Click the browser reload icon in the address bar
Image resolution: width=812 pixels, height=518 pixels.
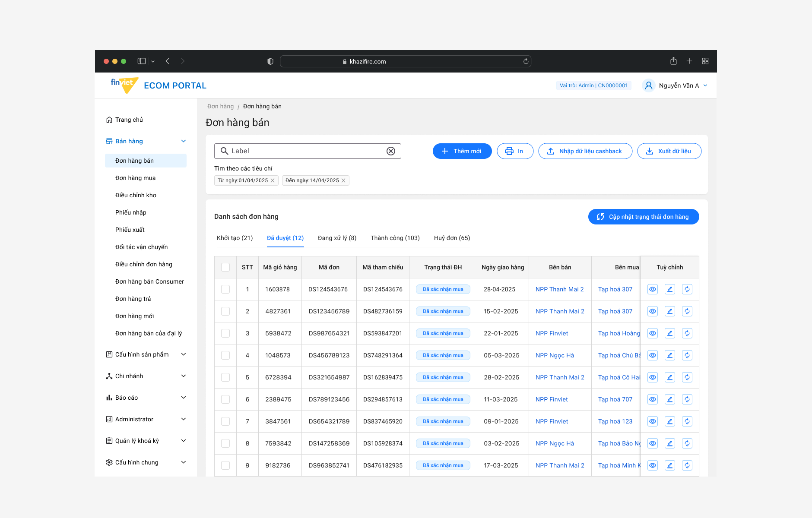click(x=526, y=61)
